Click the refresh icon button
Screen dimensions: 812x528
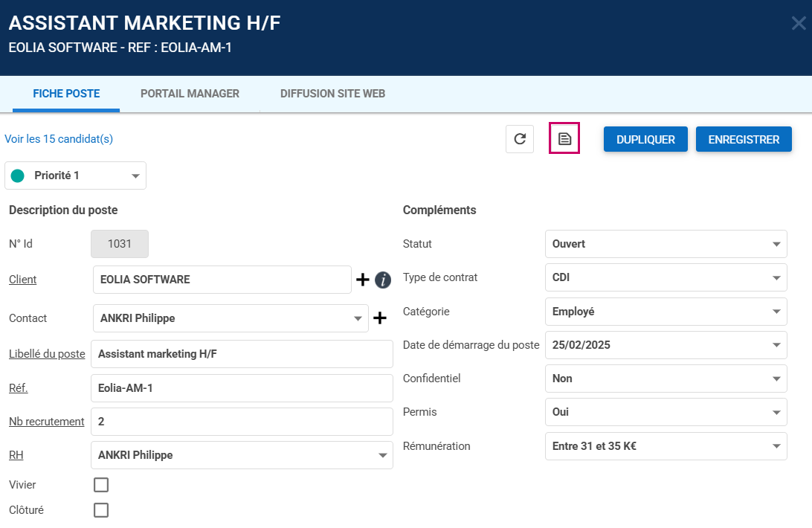[x=520, y=139]
